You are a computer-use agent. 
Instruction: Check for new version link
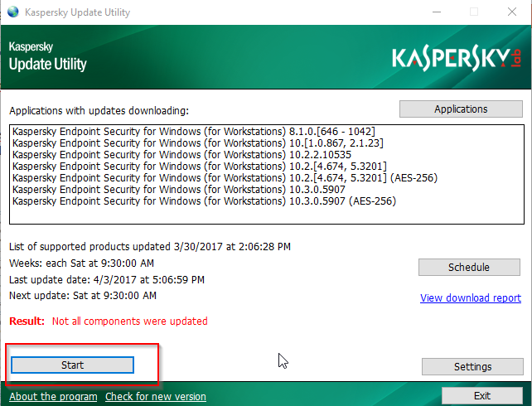click(x=156, y=397)
